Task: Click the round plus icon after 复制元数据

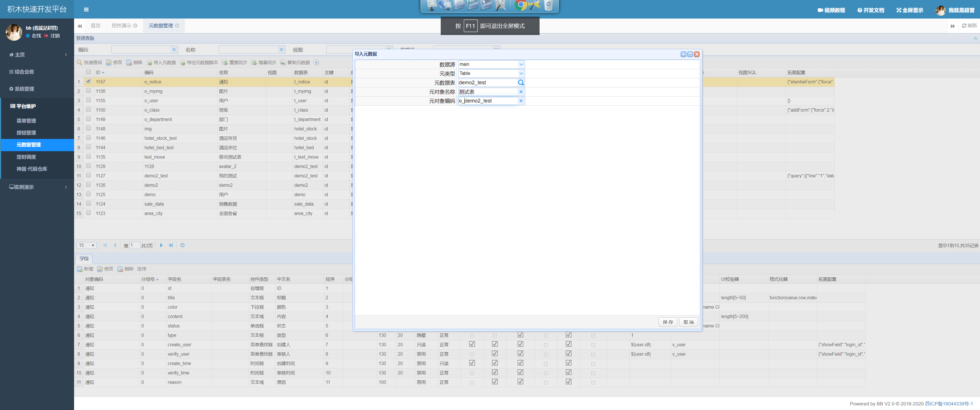Action: coord(316,62)
